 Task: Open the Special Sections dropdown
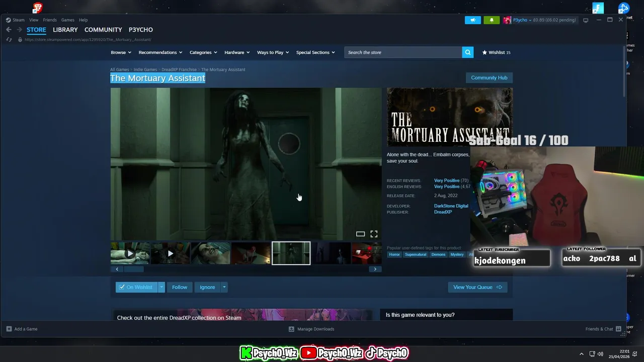coord(315,52)
